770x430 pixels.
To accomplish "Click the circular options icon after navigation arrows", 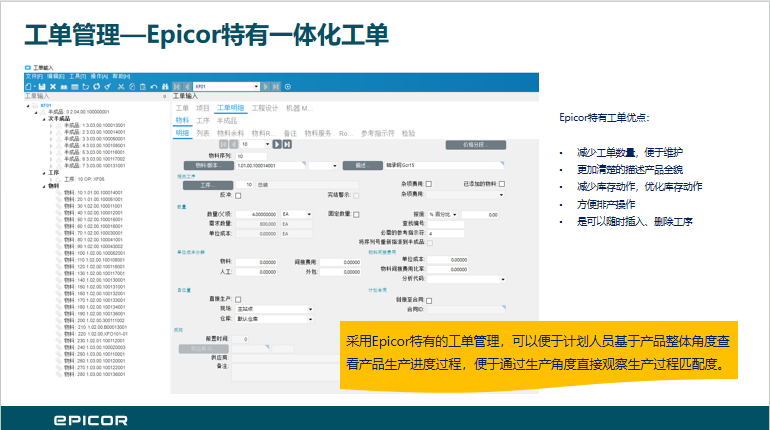I will pos(288,86).
